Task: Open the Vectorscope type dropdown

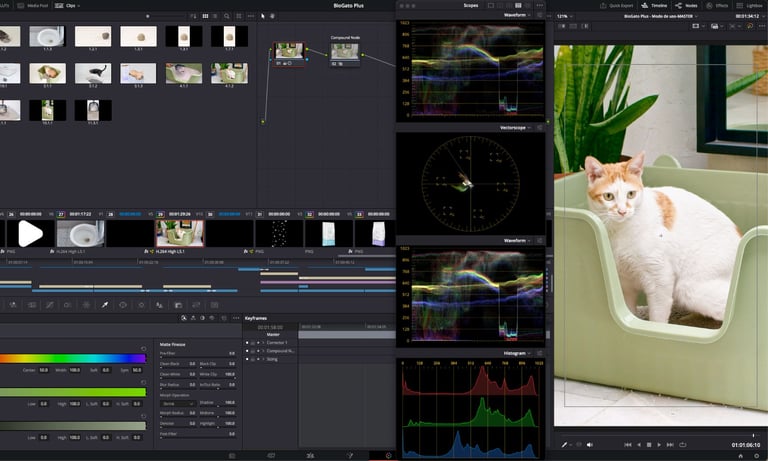Action: 515,128
